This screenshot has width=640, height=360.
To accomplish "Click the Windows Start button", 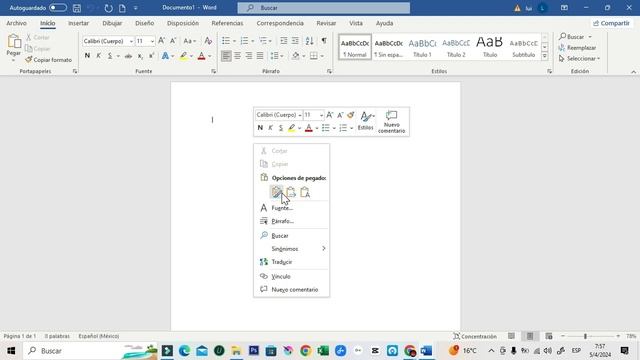I will (11, 351).
